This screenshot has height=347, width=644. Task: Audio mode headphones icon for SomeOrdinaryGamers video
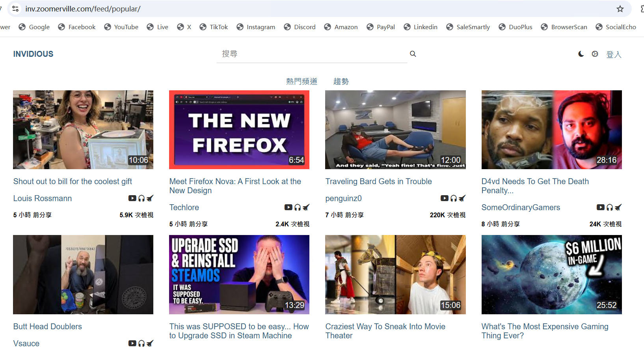[x=610, y=207]
